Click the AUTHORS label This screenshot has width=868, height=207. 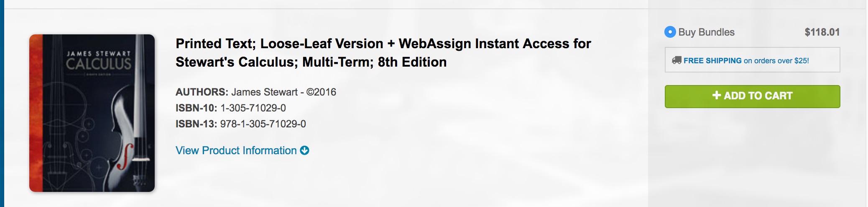pos(202,92)
